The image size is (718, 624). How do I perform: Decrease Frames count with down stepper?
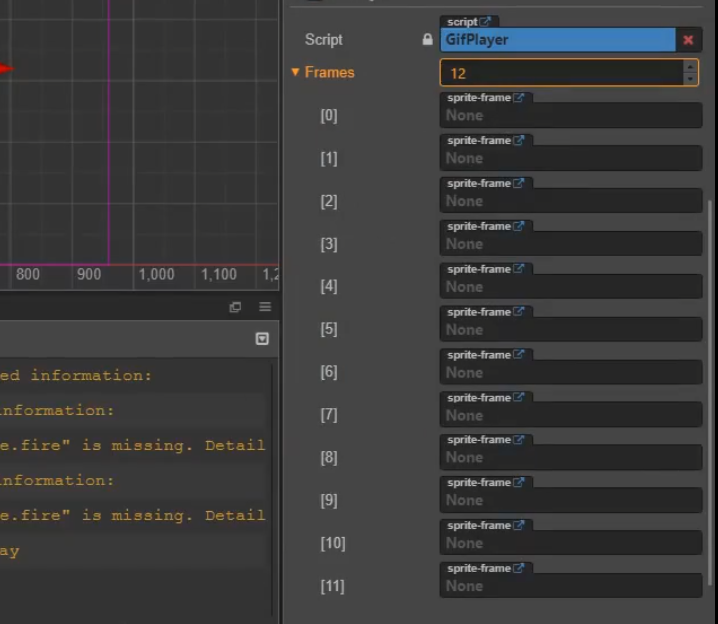click(x=691, y=79)
